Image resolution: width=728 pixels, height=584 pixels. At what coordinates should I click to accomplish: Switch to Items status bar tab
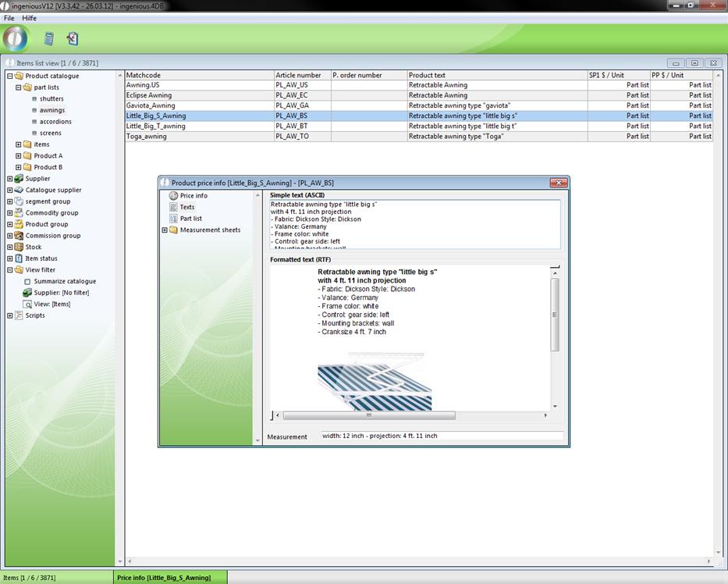28,578
